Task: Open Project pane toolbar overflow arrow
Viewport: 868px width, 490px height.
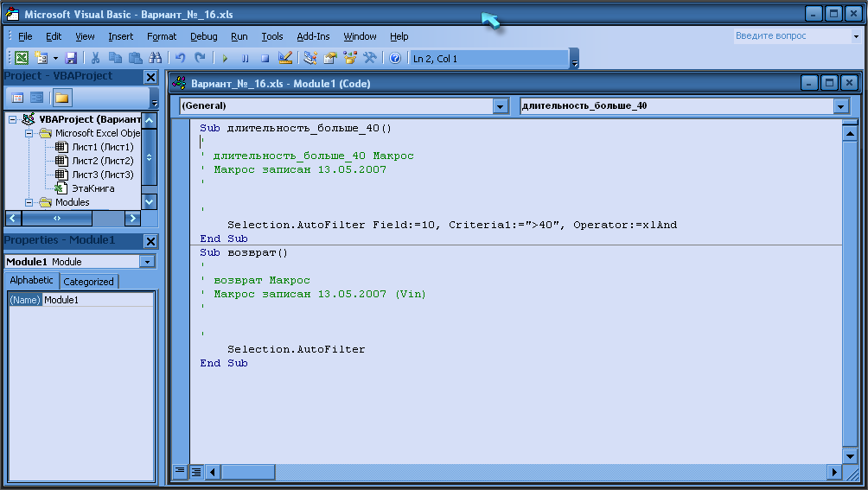Action: pos(155,99)
